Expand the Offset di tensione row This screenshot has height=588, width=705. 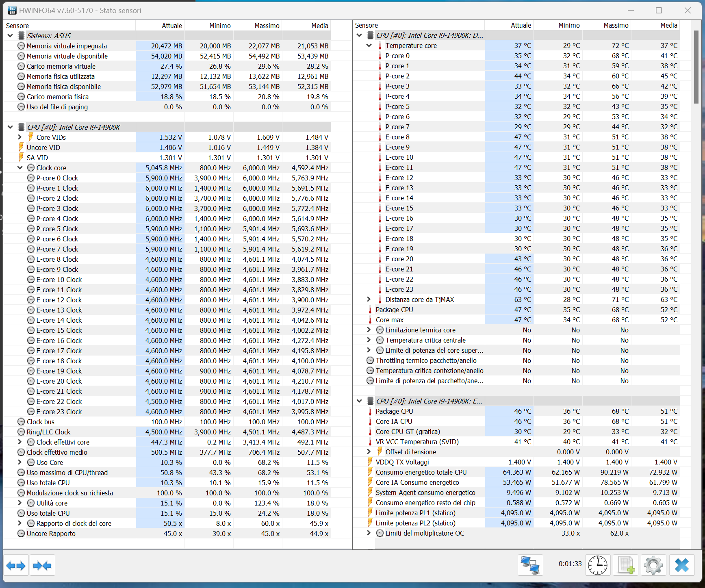(369, 451)
